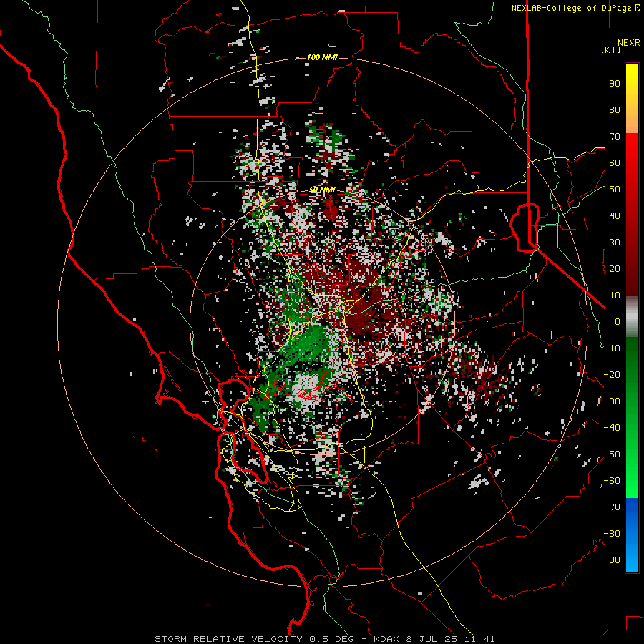Click the 60 value on velocity scale
Screen dimensions: 644x644
point(615,163)
